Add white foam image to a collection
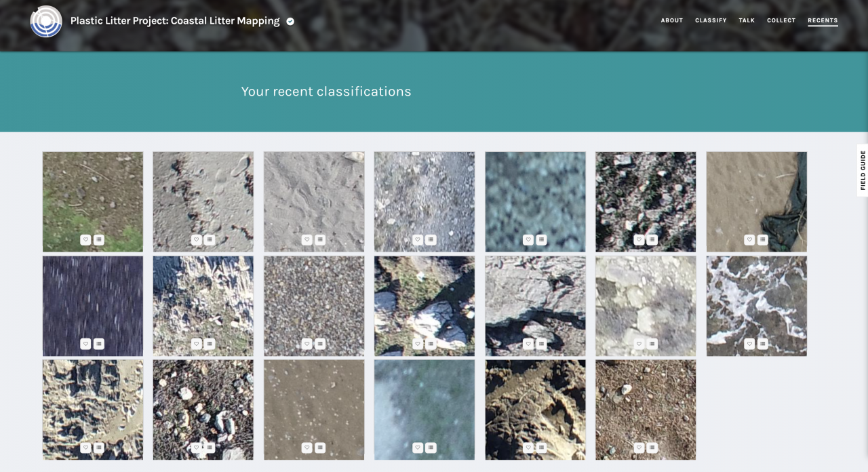 763,344
